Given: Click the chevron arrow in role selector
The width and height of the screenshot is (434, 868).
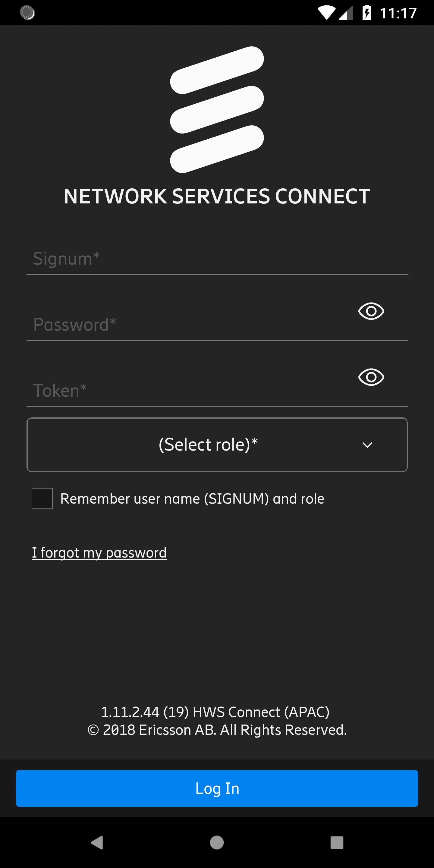Looking at the screenshot, I should [367, 445].
